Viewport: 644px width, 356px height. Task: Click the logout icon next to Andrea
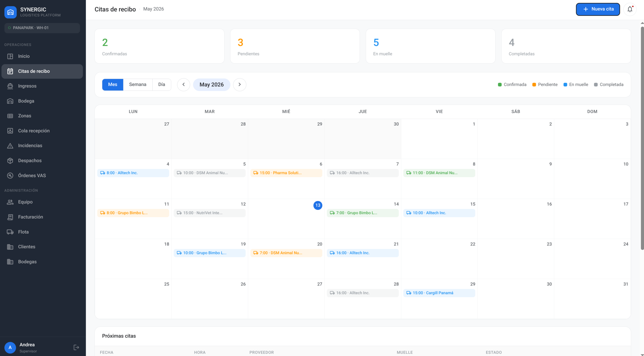76,347
